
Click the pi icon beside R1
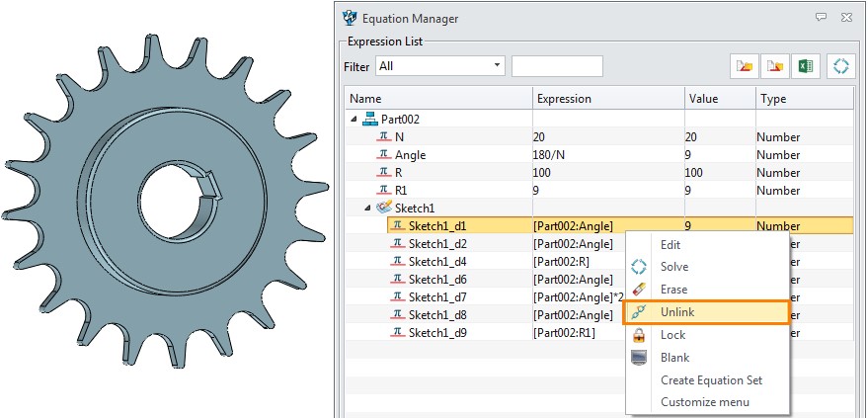tap(383, 190)
